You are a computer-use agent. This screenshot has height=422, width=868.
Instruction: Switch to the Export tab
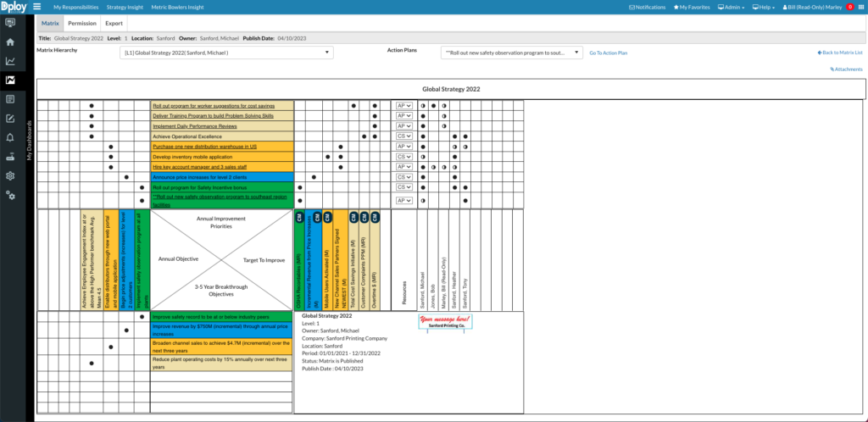tap(114, 24)
